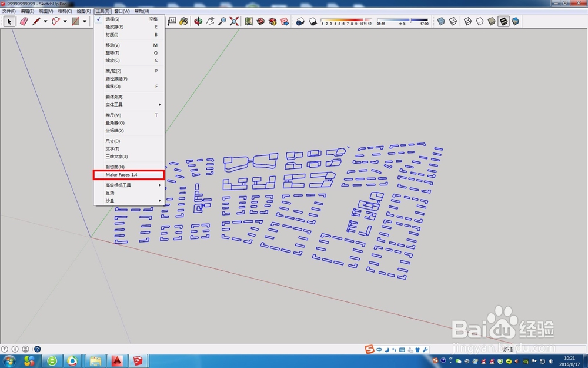
Task: Click the credits info status bar icon
Action: (15, 349)
